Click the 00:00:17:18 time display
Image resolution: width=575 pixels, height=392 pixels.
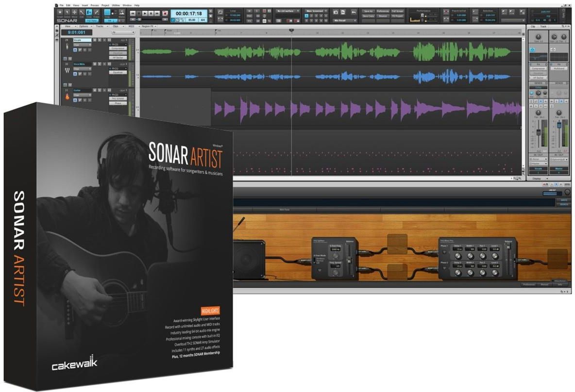point(189,14)
